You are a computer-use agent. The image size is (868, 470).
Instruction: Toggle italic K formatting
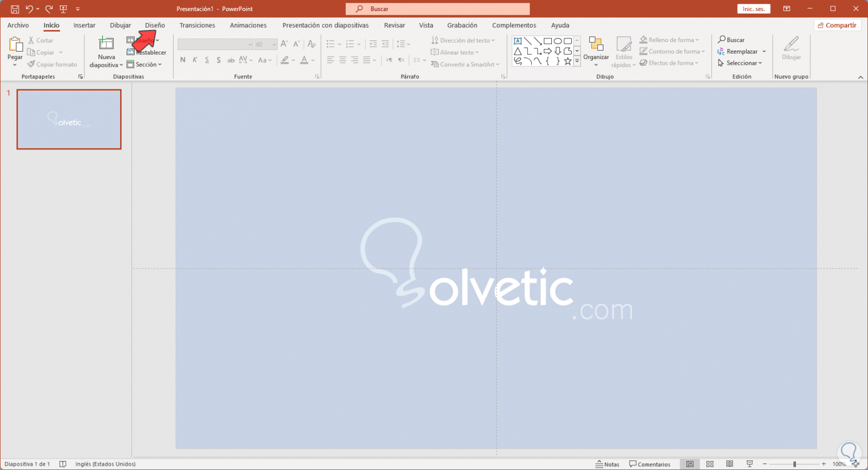(195, 60)
